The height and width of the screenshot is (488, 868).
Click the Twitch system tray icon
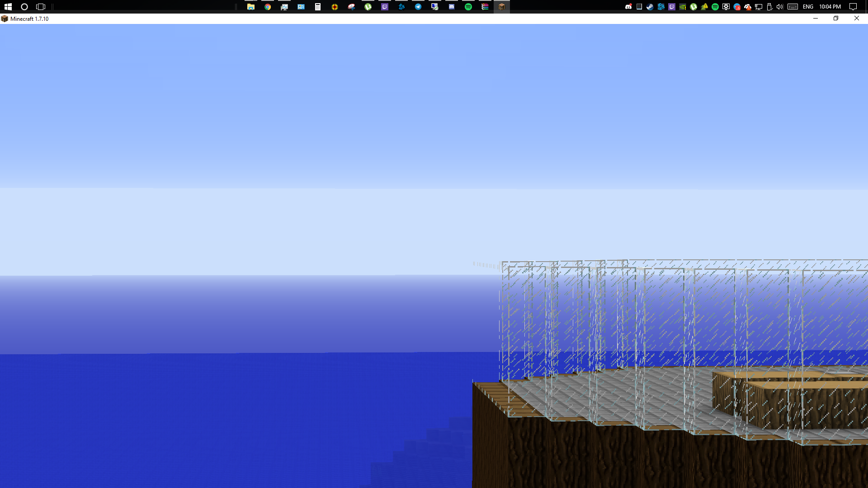[x=672, y=7]
